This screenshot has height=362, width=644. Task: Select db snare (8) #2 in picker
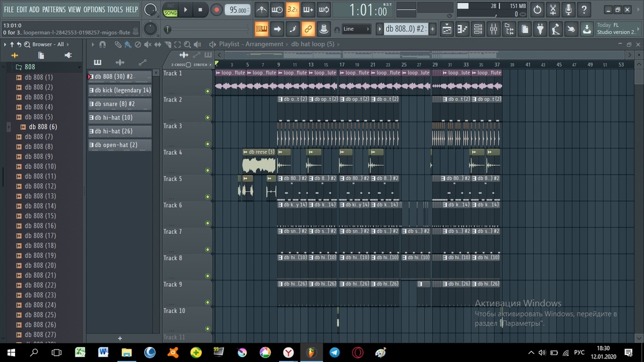point(120,104)
